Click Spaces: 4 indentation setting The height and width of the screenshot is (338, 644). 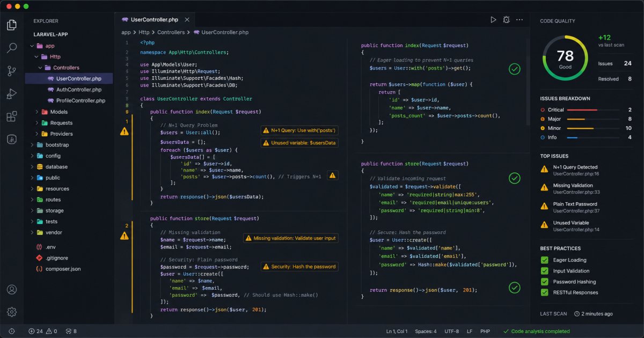click(426, 332)
